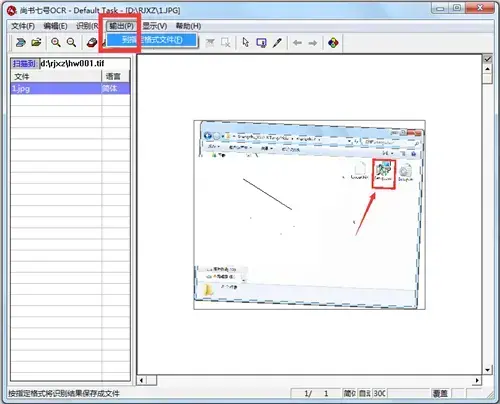
Task: Toggle the checkmark box above vertical scrollbar
Action: (488, 59)
